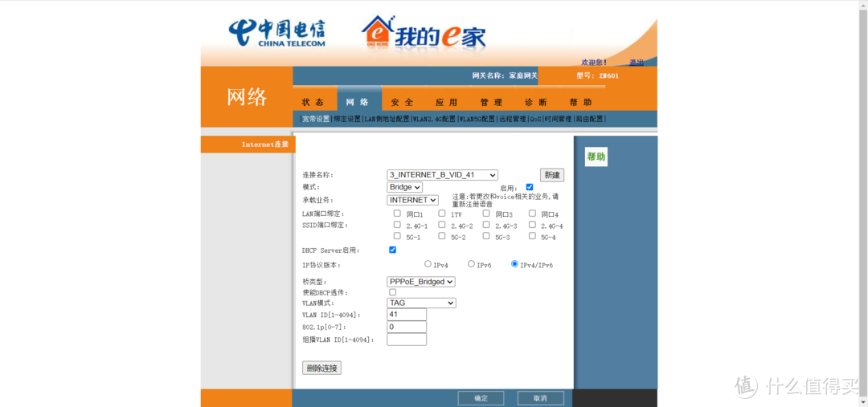The image size is (868, 407).
Task: Check the 5G-2 SSID box
Action: click(x=442, y=235)
